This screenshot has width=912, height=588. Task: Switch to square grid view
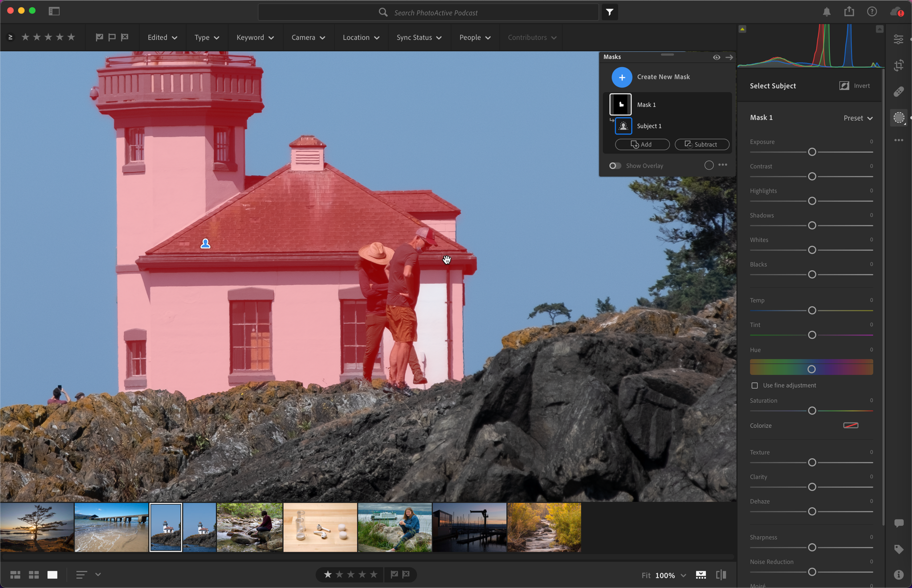34,575
